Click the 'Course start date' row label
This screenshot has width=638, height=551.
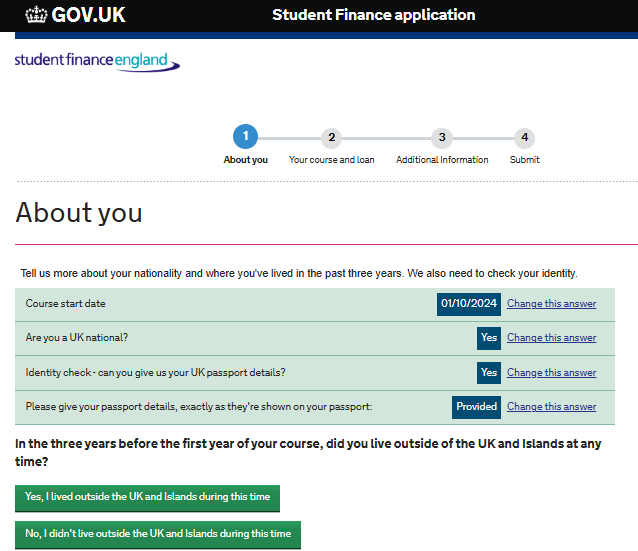coord(66,304)
